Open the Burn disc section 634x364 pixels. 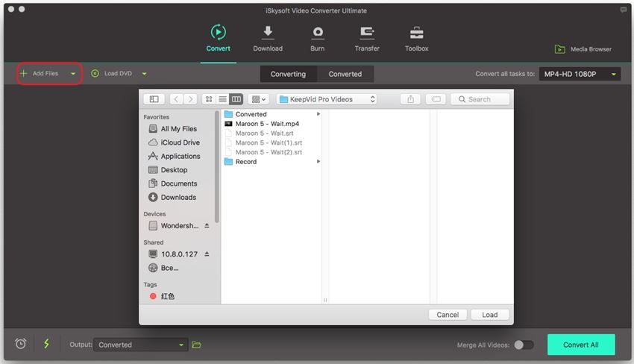point(318,34)
